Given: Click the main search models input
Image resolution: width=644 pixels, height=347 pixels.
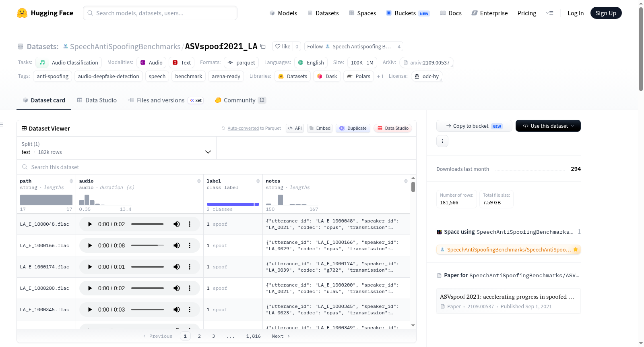Looking at the screenshot, I should tap(160, 13).
